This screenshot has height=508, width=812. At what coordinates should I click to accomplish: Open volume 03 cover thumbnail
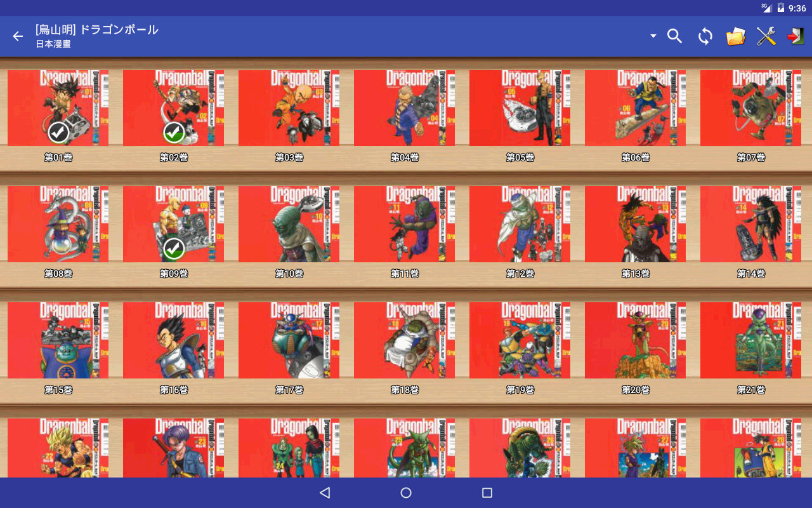pos(289,108)
